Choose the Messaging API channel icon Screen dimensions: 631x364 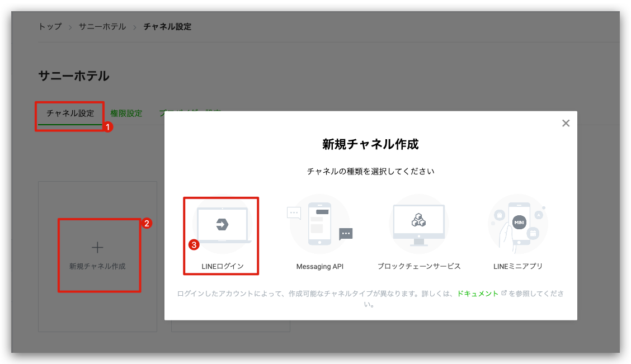[320, 224]
